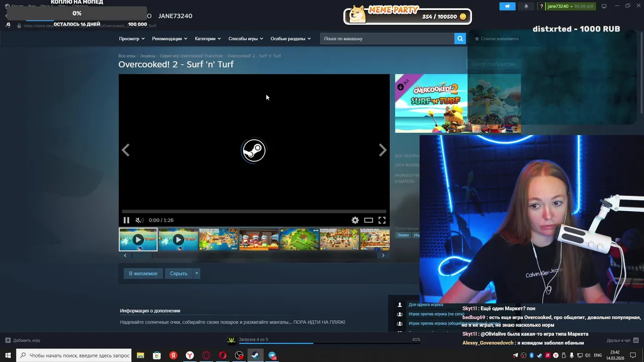The image size is (644, 362).
Task: Switch to Steam from the taskbar
Action: [x=256, y=355]
